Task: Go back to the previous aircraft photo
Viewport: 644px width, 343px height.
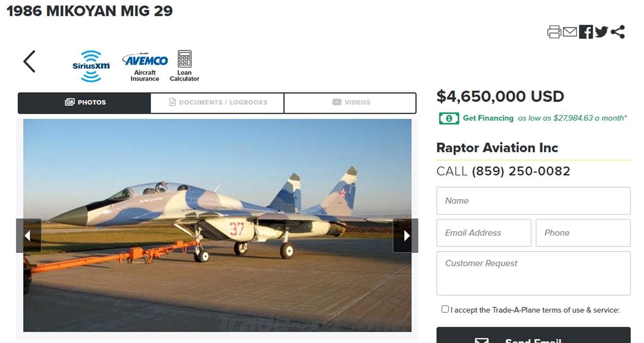Action: pyautogui.click(x=28, y=235)
